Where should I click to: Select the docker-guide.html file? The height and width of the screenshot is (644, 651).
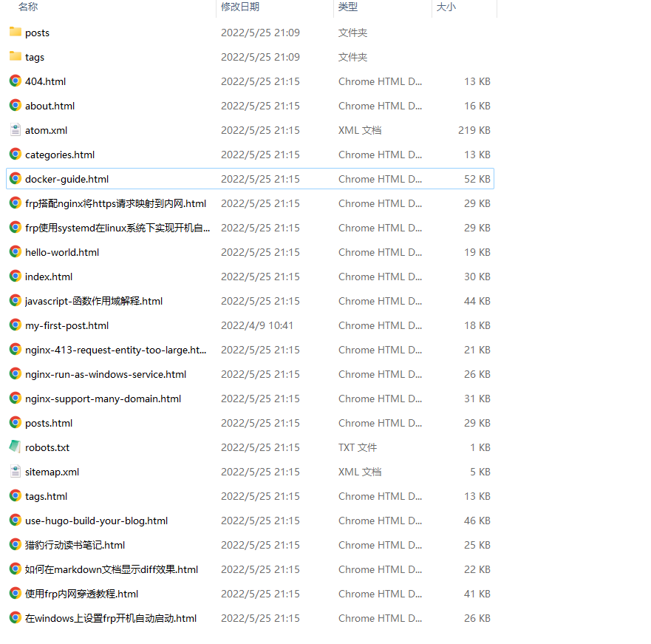67,179
